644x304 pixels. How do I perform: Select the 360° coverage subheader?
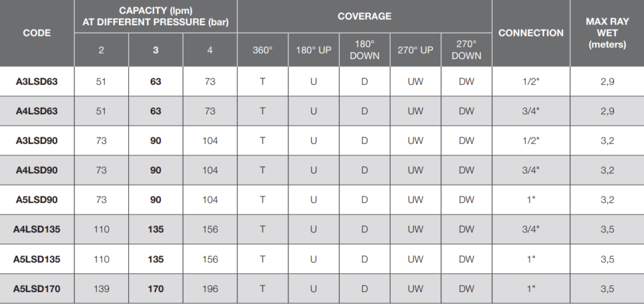(x=262, y=50)
